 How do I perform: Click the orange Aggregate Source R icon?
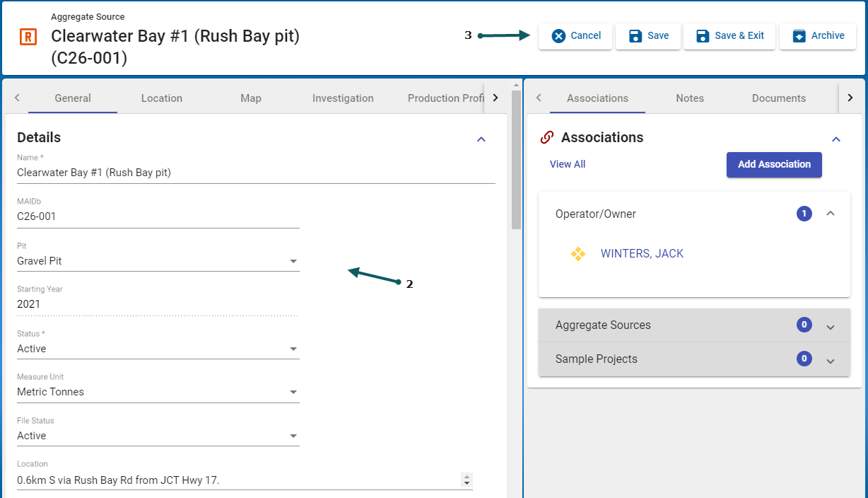(28, 37)
